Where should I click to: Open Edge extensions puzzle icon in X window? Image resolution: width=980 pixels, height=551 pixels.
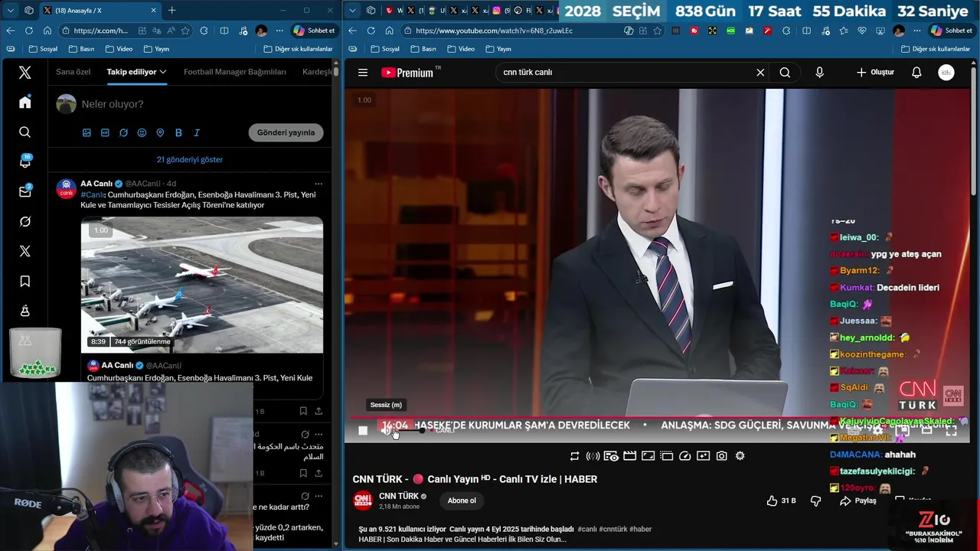click(x=204, y=31)
